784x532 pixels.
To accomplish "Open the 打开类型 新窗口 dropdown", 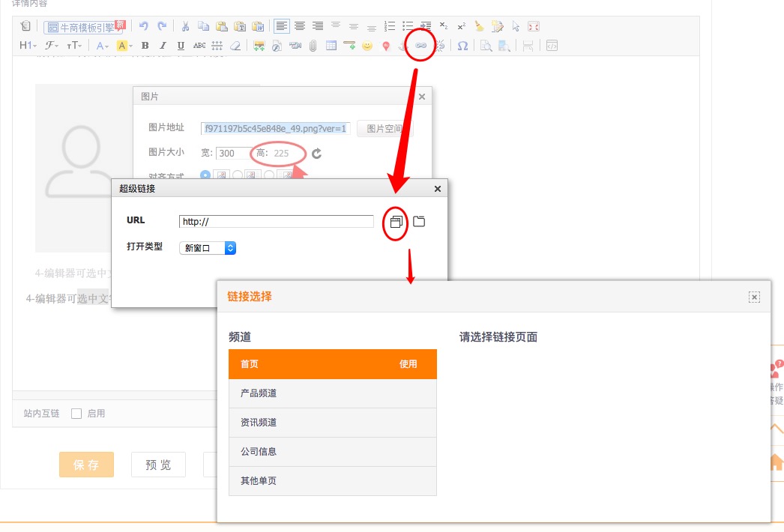I will (x=208, y=247).
